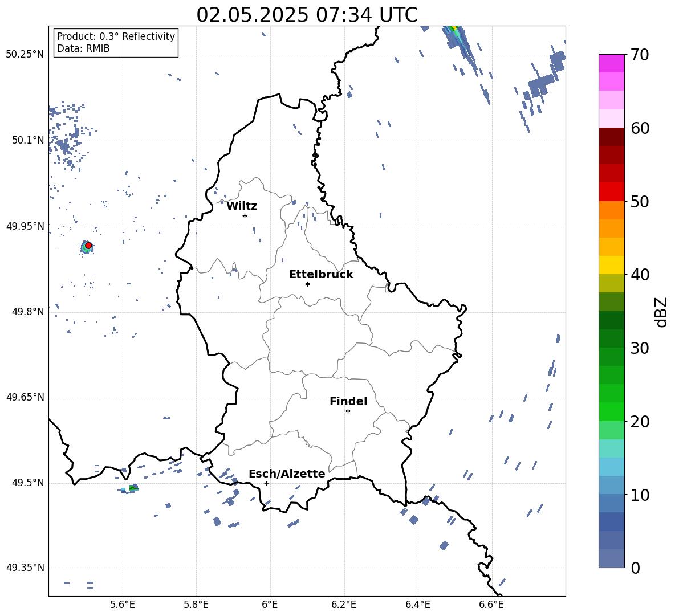Click the bright yellow colorbar swatch just above 40
The height and width of the screenshot is (616, 675).
[611, 265]
